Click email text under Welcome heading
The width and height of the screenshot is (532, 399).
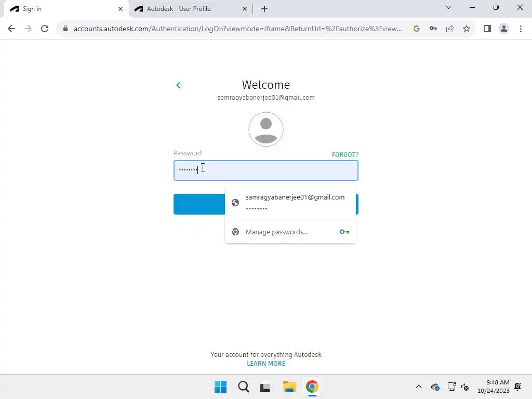coord(265,98)
